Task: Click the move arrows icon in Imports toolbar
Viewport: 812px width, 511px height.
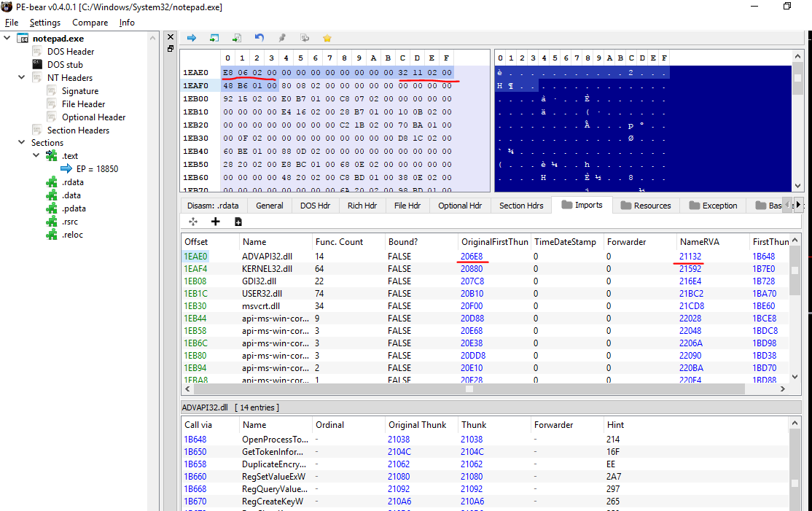Action: click(192, 222)
